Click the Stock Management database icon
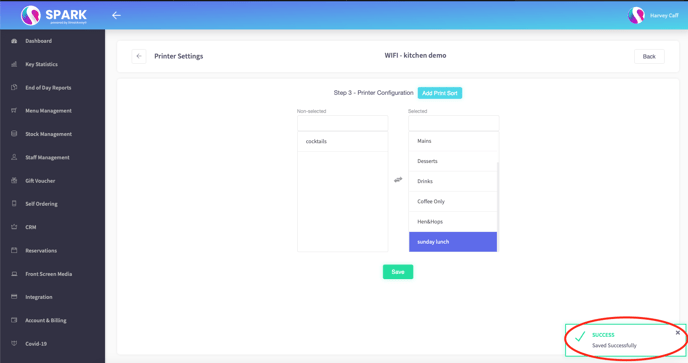The width and height of the screenshot is (688, 363). (x=14, y=134)
